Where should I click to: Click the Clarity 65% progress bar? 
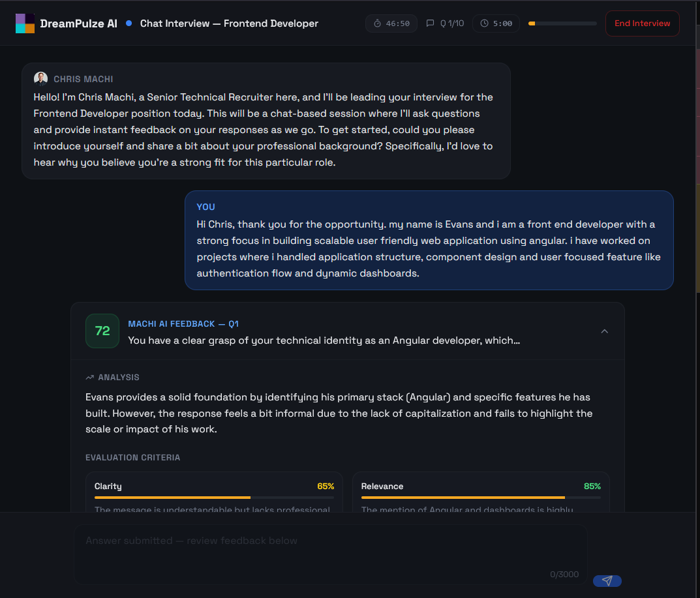(x=214, y=497)
